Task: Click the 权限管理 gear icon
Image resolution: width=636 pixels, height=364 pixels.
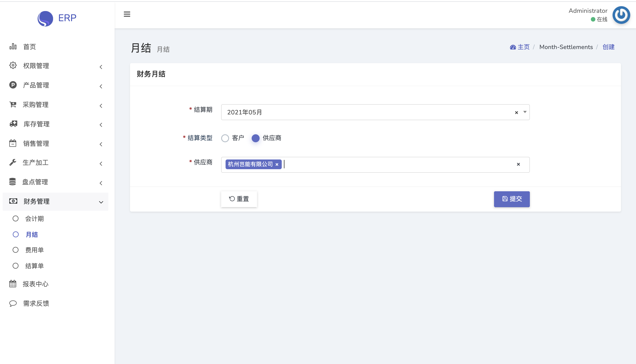Action: [x=13, y=66]
